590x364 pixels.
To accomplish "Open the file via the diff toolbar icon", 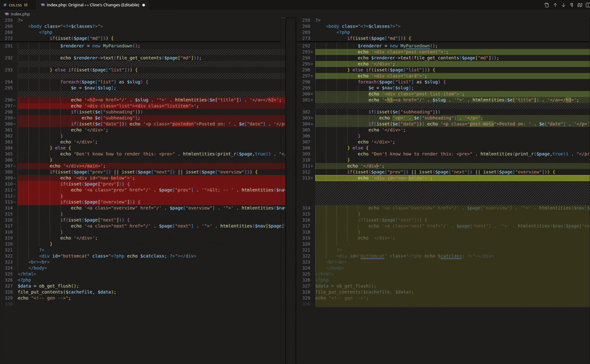I will [546, 5].
